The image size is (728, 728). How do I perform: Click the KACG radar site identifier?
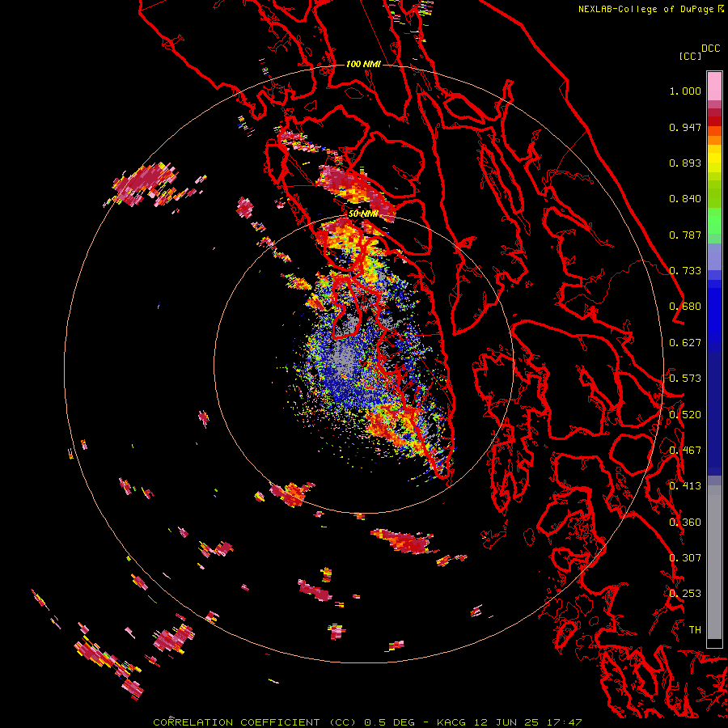click(x=451, y=722)
